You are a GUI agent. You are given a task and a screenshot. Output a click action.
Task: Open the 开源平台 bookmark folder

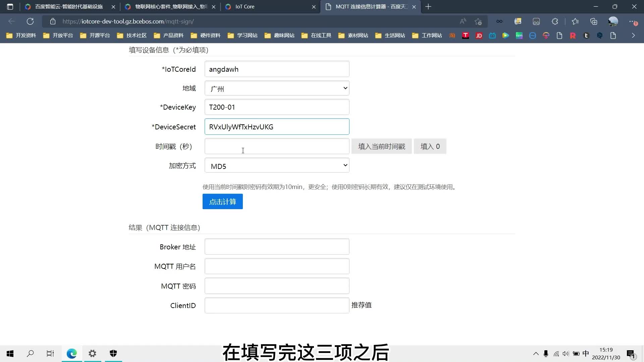click(x=95, y=36)
